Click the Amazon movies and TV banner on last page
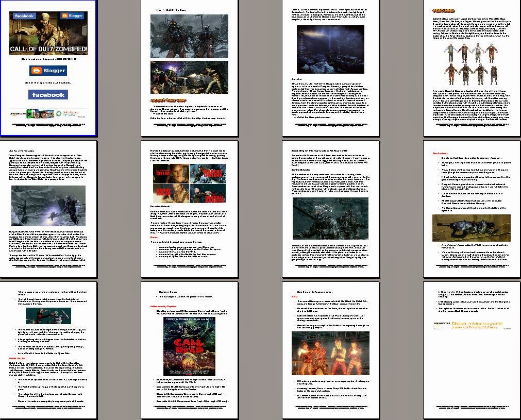Screen dimensions: 521x420 point(472,325)
